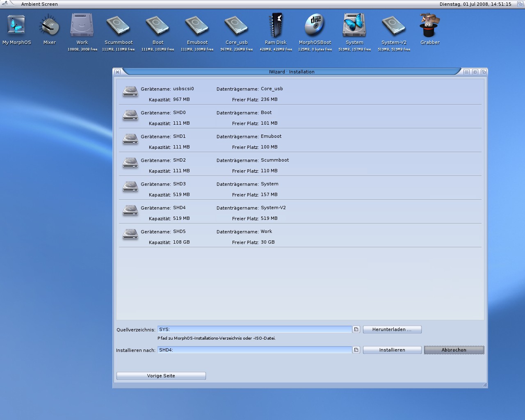Image resolution: width=525 pixels, height=420 pixels.
Task: Select the System-V2 drive icon on desktop
Action: [x=394, y=25]
